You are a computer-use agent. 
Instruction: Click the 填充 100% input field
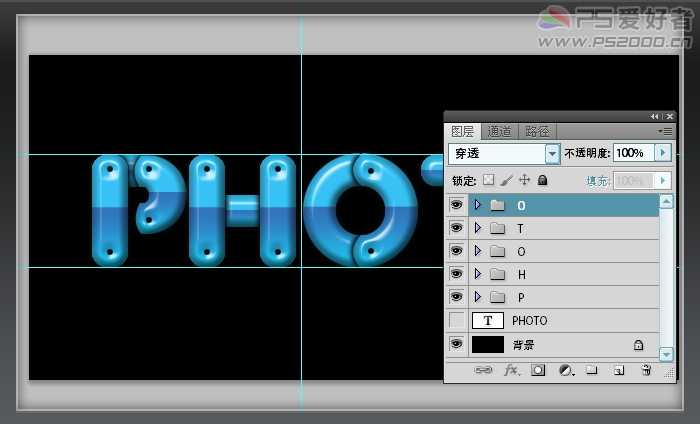click(x=634, y=180)
